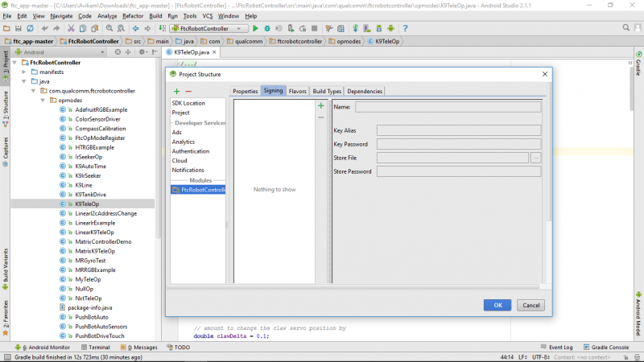The image size is (644, 362).
Task: Click the Cancel button
Action: (530, 305)
